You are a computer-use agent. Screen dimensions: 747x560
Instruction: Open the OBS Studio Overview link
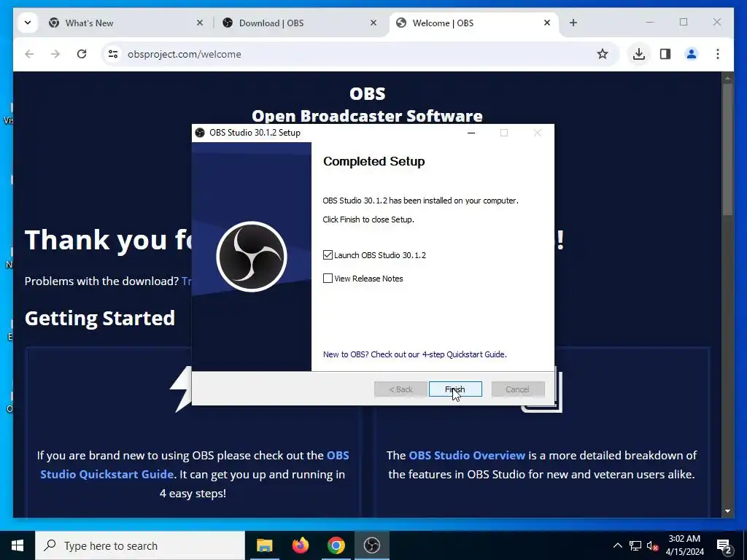(467, 455)
